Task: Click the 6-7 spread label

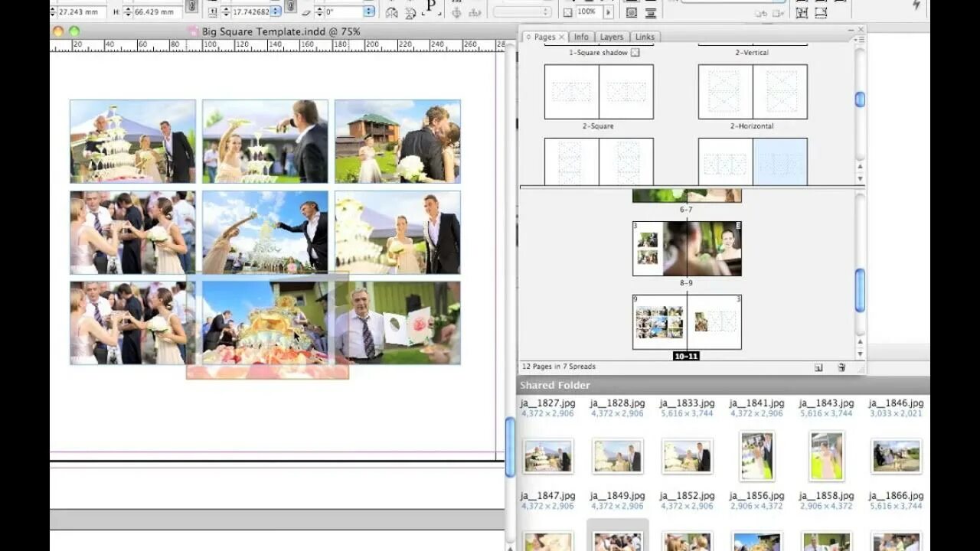Action: click(687, 210)
